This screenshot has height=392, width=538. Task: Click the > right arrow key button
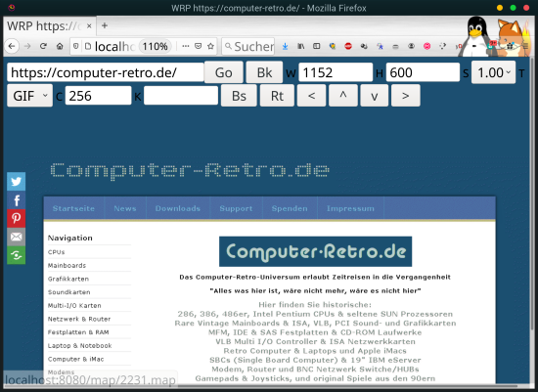tap(406, 96)
